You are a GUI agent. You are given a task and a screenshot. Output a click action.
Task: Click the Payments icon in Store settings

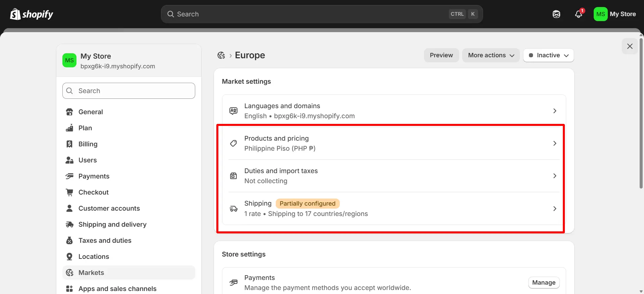pyautogui.click(x=233, y=283)
